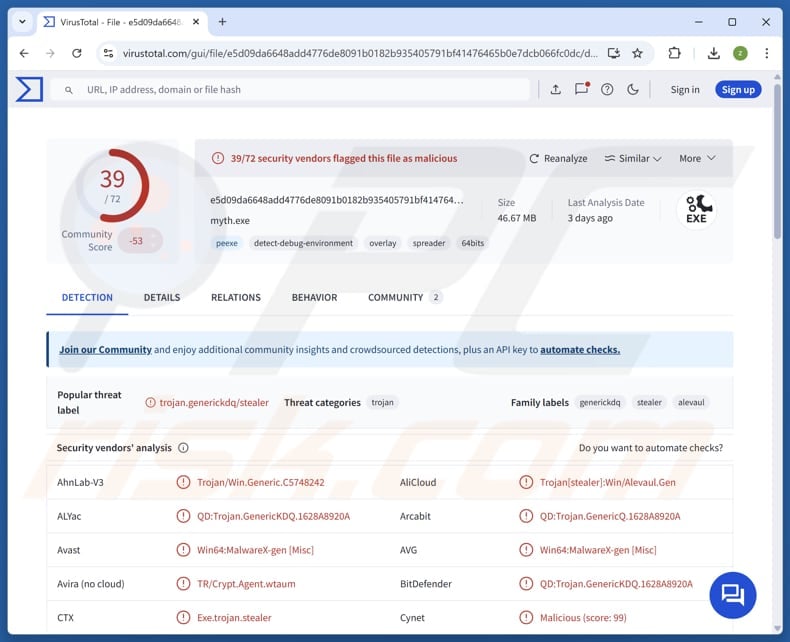Click Trojan/Win.Generic.C5748242 detection text
This screenshot has height=642, width=790.
tap(260, 482)
